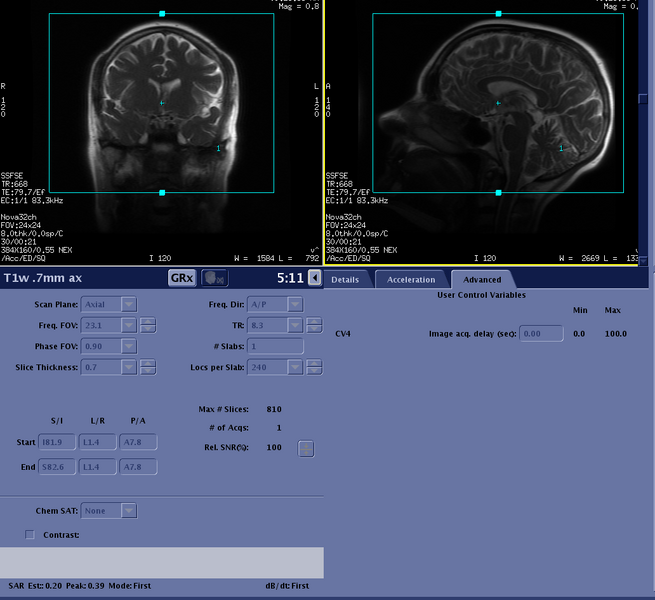Expand the TR dropdown arrow
Screen dimensions: 655x600
point(295,325)
